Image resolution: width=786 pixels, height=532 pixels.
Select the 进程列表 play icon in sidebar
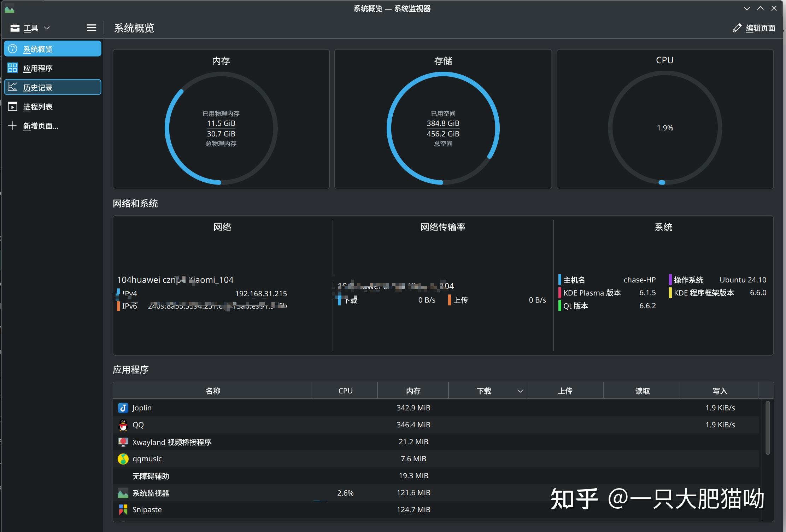[x=13, y=106]
